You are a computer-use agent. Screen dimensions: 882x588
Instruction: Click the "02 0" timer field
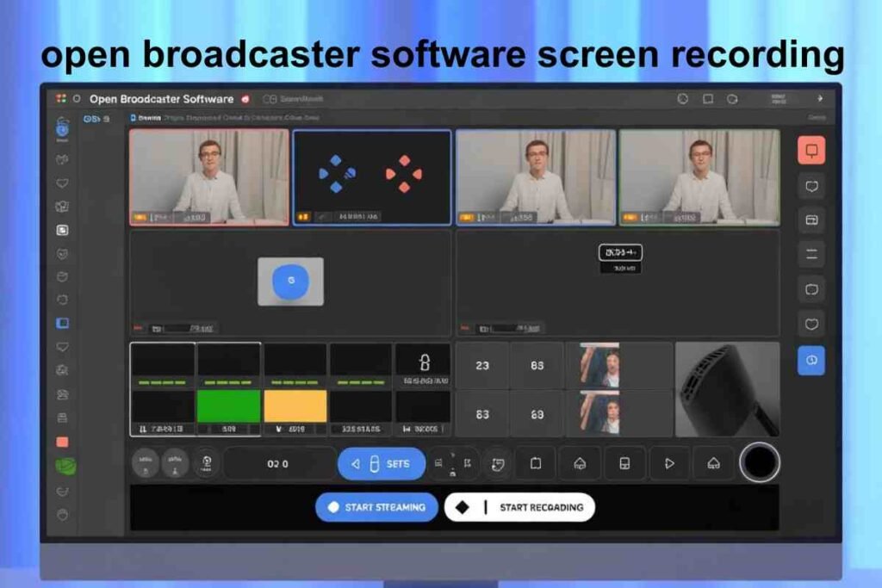click(278, 464)
